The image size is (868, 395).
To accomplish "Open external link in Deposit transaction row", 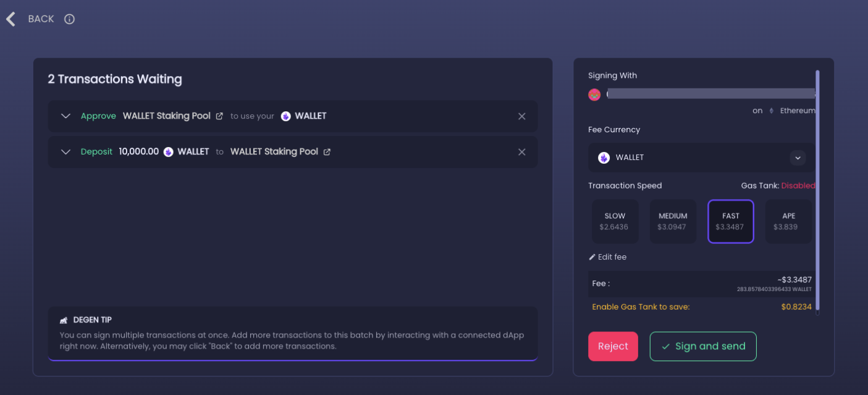I will click(327, 152).
